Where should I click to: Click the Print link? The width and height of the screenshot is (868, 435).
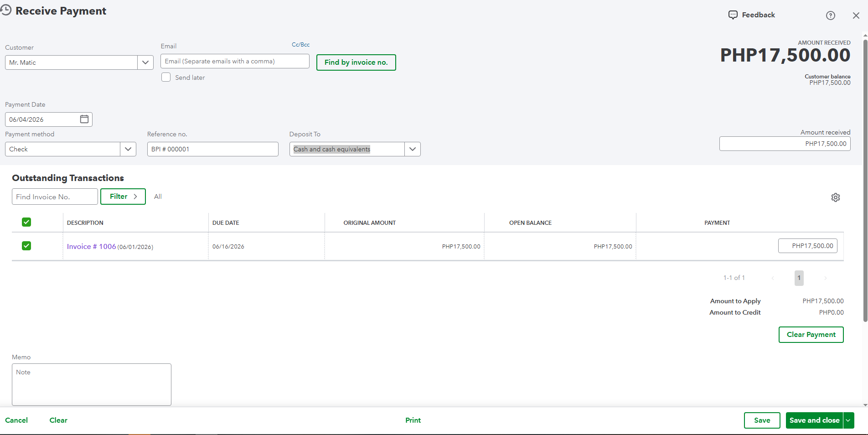coord(413,420)
